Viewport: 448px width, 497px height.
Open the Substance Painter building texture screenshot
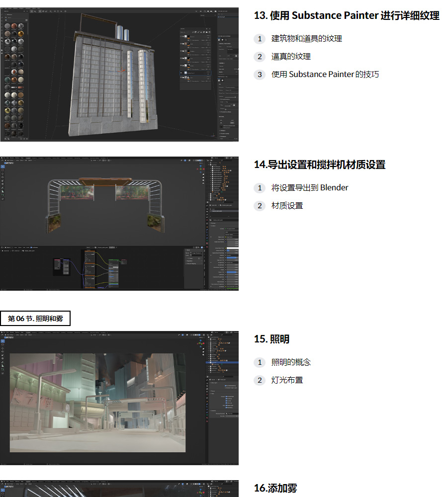click(x=119, y=75)
